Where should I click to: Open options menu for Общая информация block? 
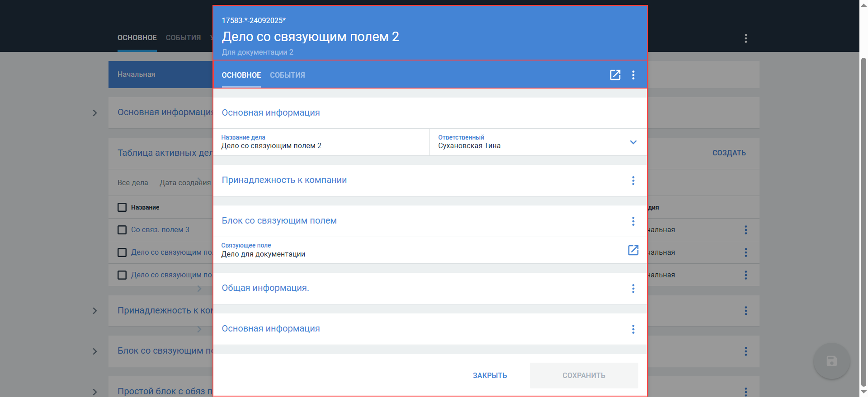click(x=633, y=289)
